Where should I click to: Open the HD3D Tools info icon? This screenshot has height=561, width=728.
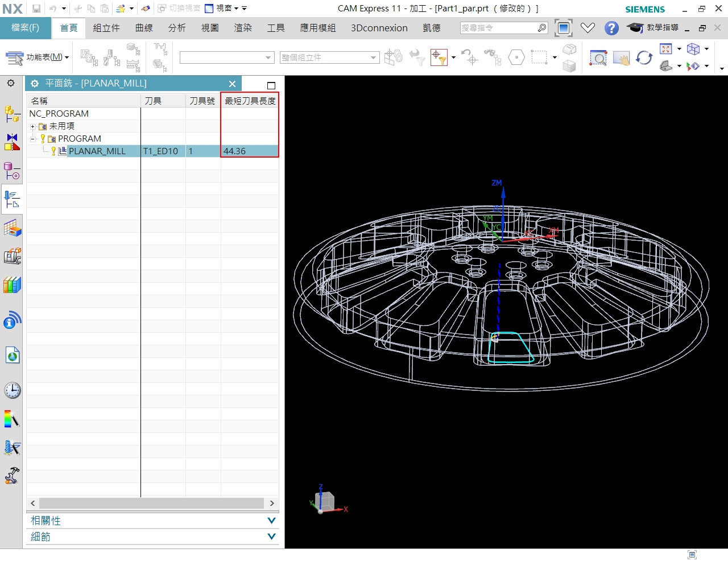tap(12, 320)
